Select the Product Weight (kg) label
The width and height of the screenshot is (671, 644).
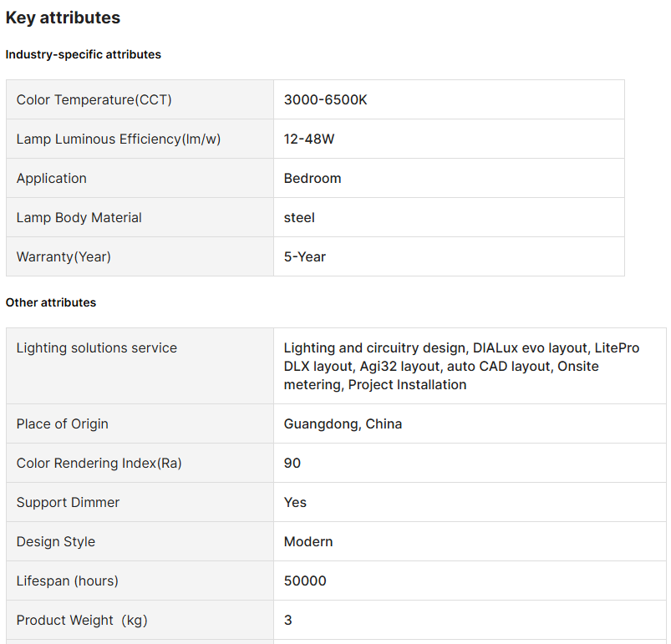pyautogui.click(x=82, y=621)
